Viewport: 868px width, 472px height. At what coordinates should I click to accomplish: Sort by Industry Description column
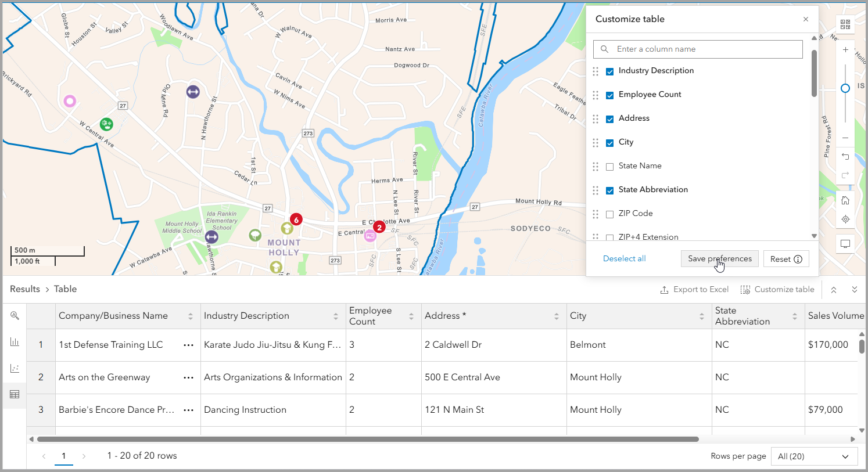coord(335,316)
